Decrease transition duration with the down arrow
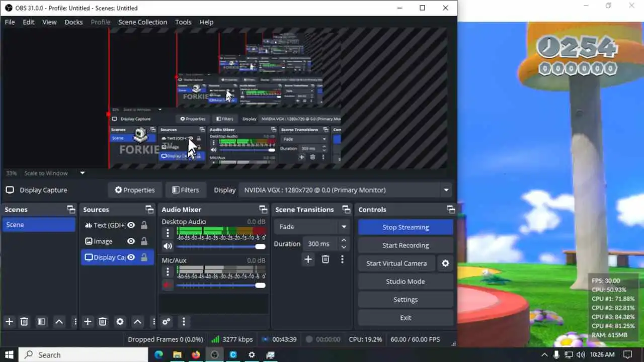 tap(344, 247)
